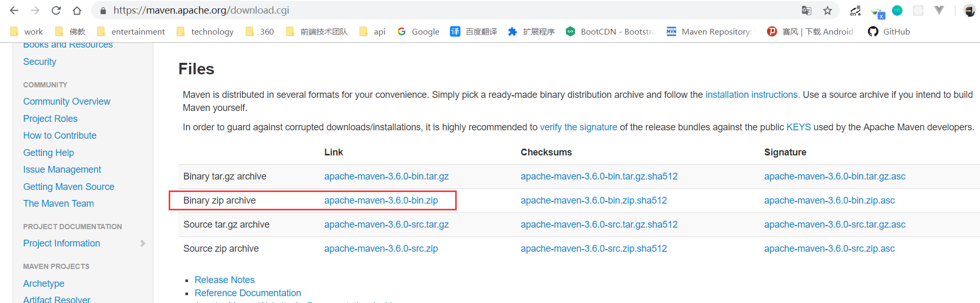Open apache-maven-3.6.0-src.zip.sha512 checksum
Image resolution: width=980 pixels, height=303 pixels.
tap(594, 249)
